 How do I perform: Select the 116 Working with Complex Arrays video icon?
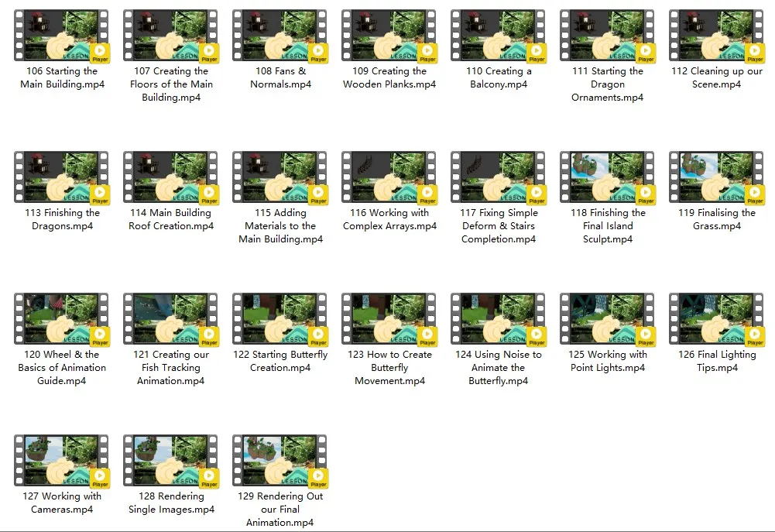coord(389,177)
